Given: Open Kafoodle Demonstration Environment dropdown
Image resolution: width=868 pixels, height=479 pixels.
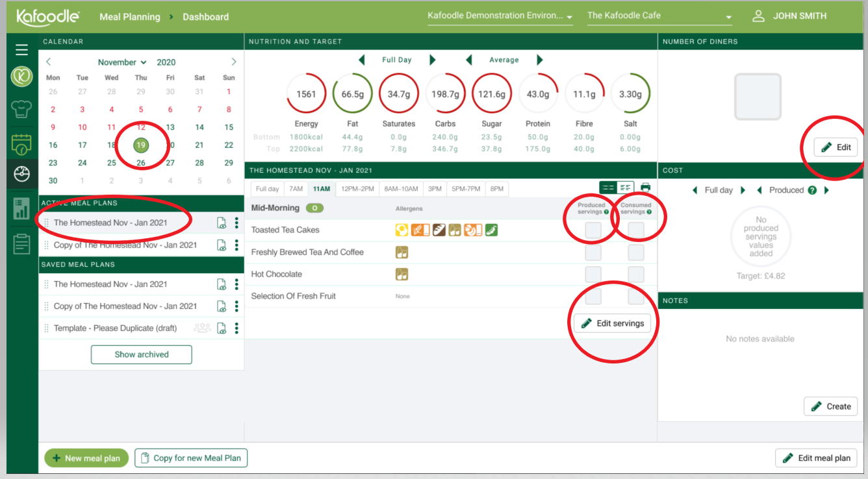Looking at the screenshot, I should (x=500, y=16).
